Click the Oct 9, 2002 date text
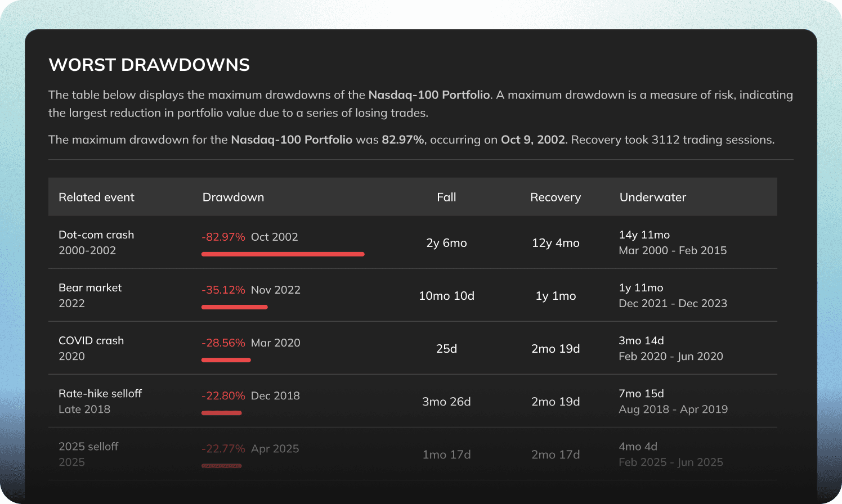 (x=533, y=139)
